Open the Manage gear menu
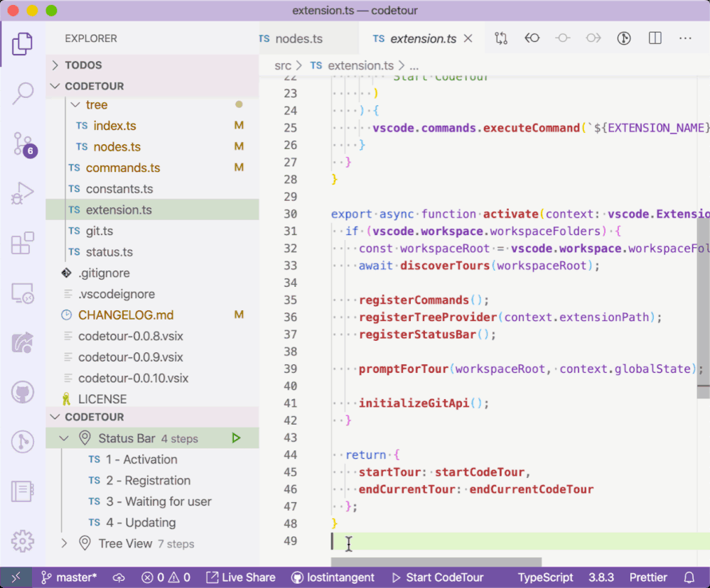The width and height of the screenshot is (710, 588). (x=22, y=541)
